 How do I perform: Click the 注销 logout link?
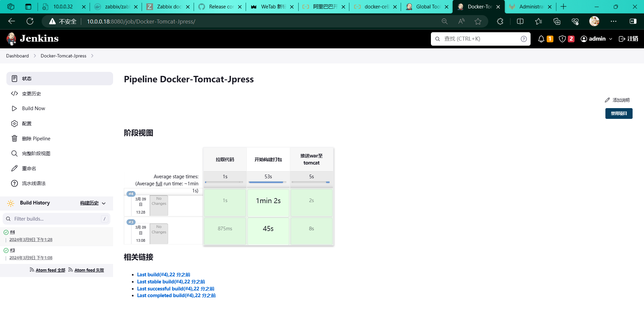(x=628, y=39)
